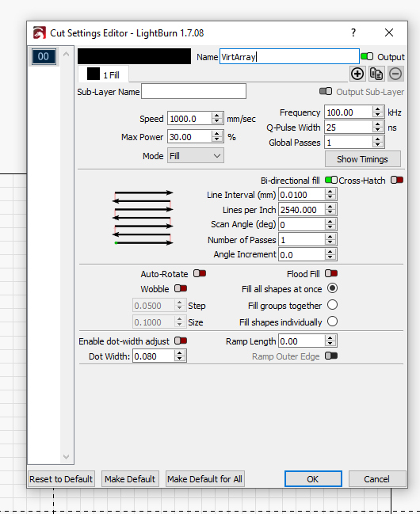Increase Dot Width stepper

coord(179,353)
